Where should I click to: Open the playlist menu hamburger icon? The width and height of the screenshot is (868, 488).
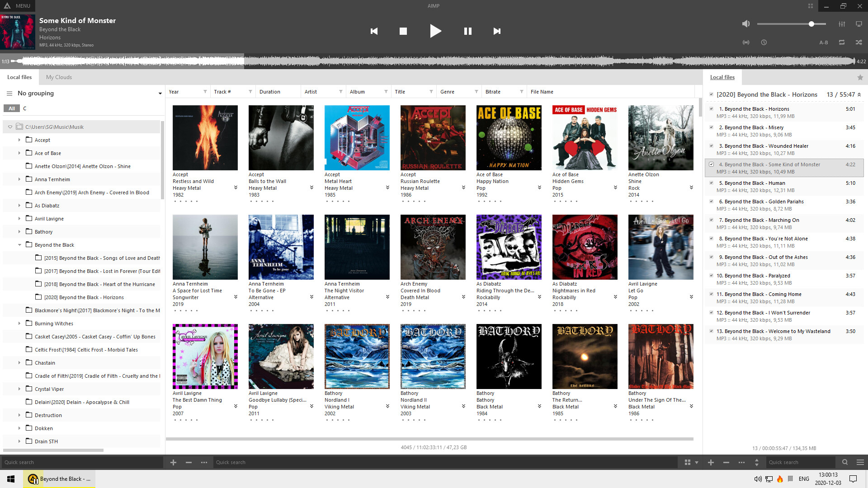[x=860, y=462]
